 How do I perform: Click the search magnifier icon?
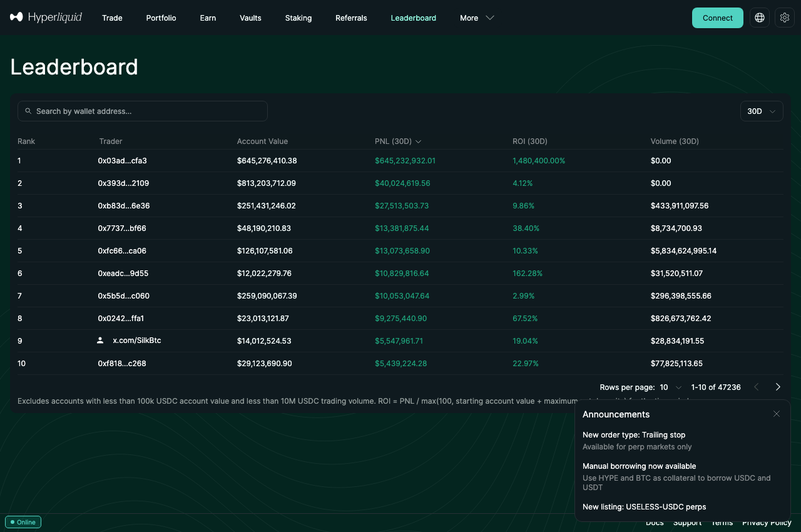28,111
